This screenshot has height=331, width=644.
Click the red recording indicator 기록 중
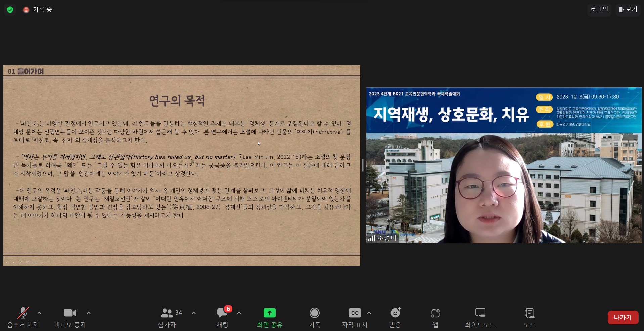coord(37,10)
